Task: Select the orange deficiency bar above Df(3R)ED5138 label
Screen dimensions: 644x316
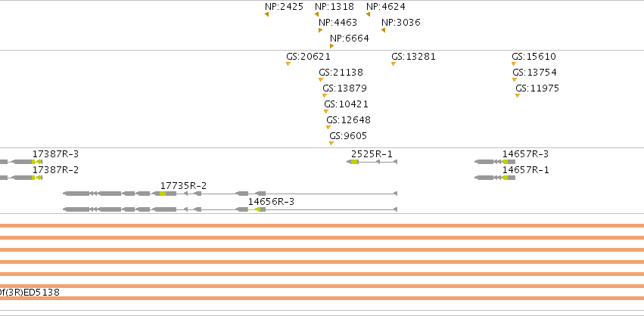Action: 322,286
